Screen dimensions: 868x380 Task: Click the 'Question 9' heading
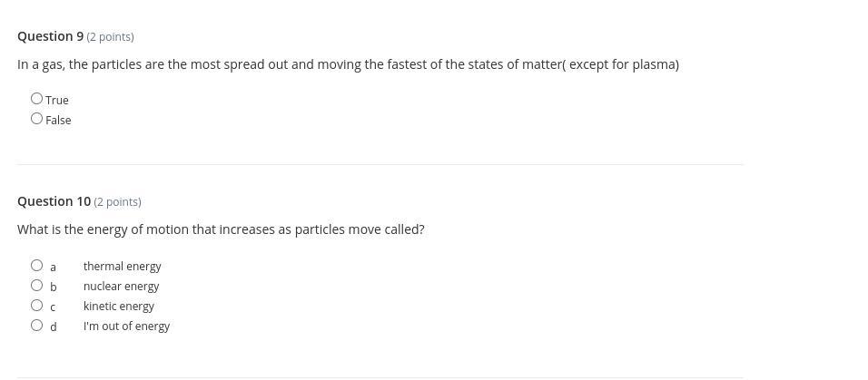(50, 36)
